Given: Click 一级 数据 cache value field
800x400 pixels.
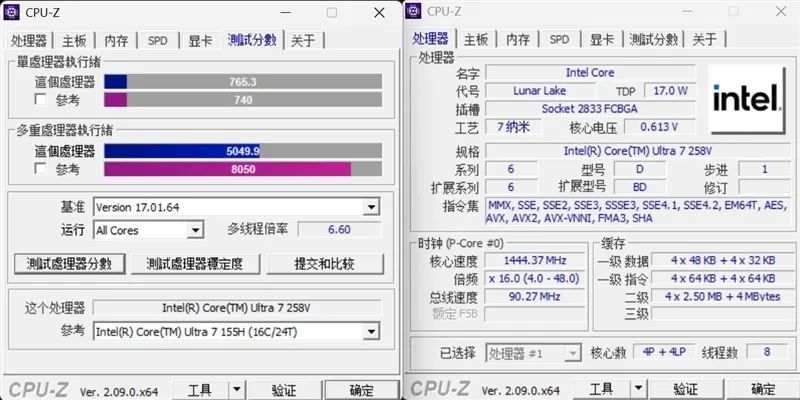Looking at the screenshot, I should tap(722, 260).
